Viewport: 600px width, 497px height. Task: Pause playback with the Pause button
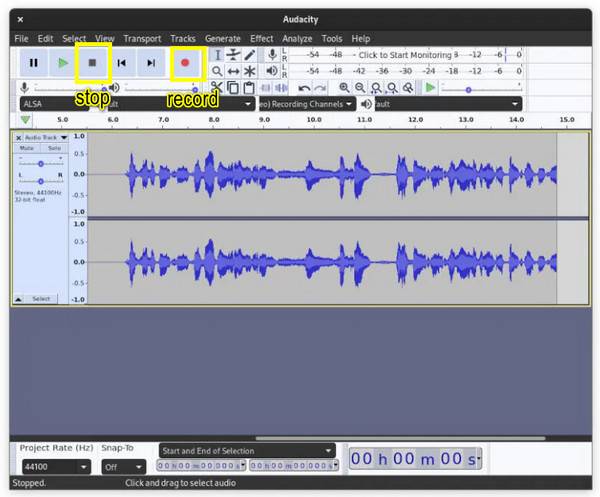[x=34, y=63]
